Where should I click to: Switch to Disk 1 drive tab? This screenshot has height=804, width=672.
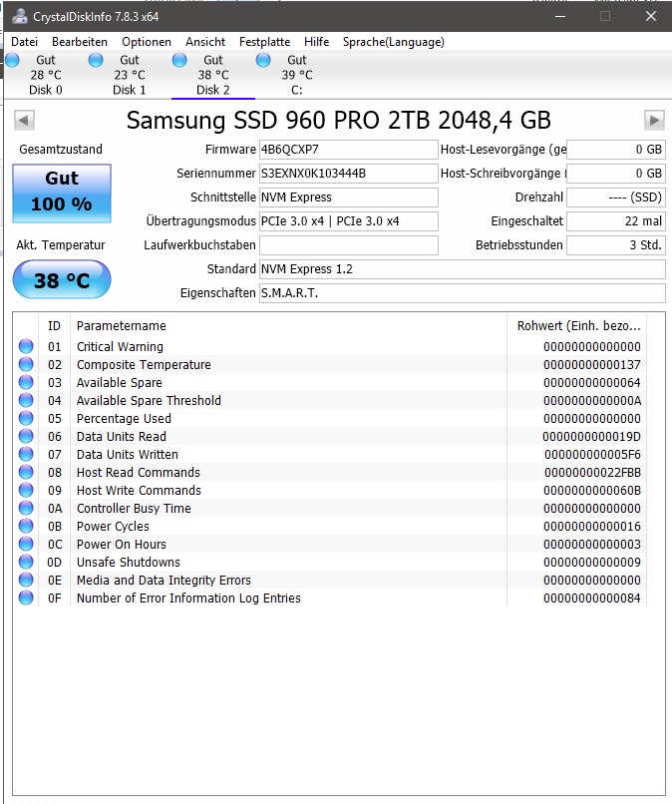(130, 75)
